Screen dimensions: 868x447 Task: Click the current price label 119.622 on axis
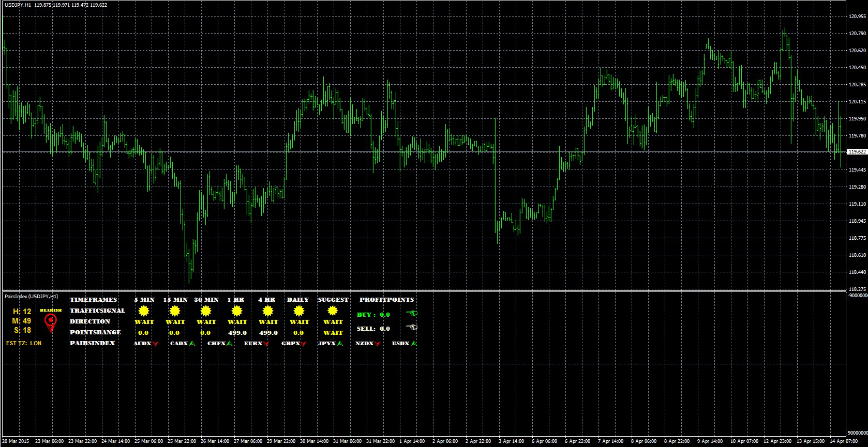tap(857, 152)
